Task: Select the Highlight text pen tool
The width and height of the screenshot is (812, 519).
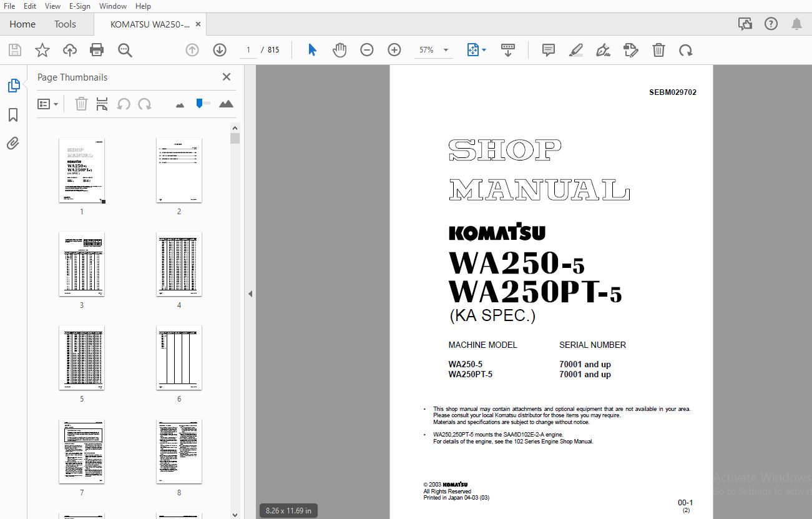Action: pos(576,50)
